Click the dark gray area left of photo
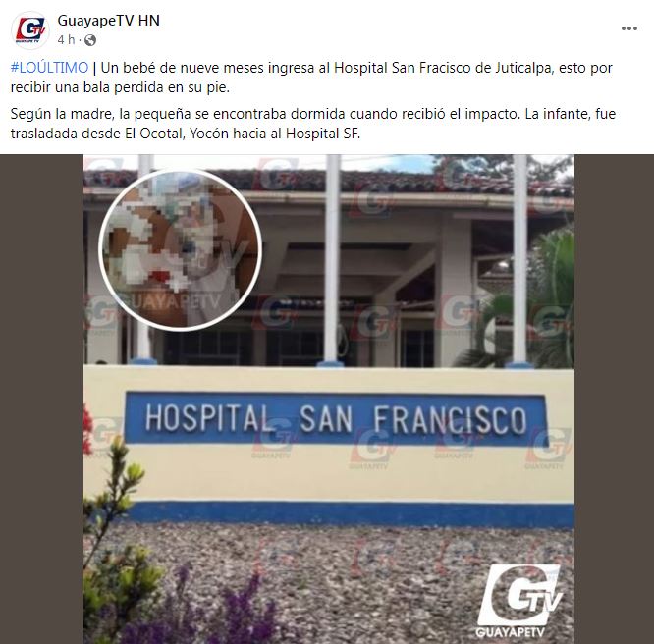The image size is (654, 644). [x=41, y=400]
